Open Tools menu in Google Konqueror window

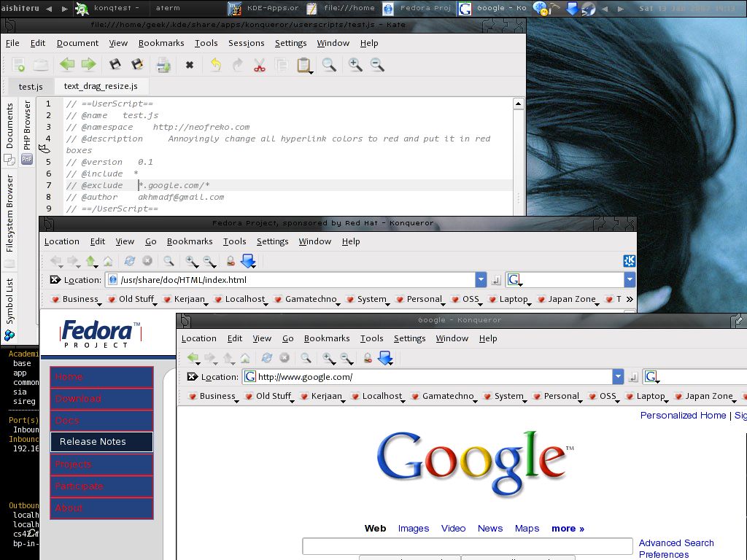point(371,338)
